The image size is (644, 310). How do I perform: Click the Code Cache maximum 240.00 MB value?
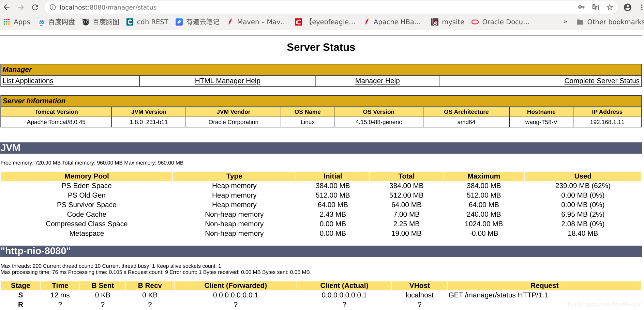click(483, 214)
